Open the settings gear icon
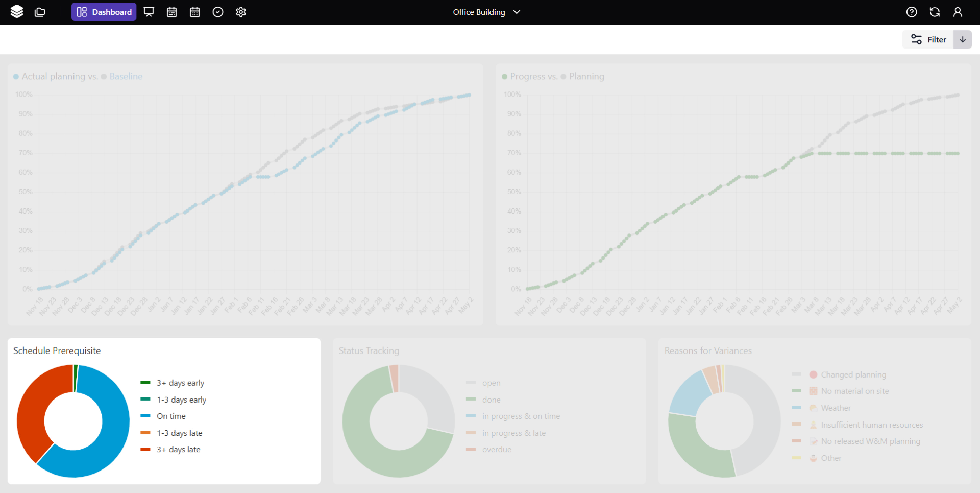The image size is (980, 493). 241,12
